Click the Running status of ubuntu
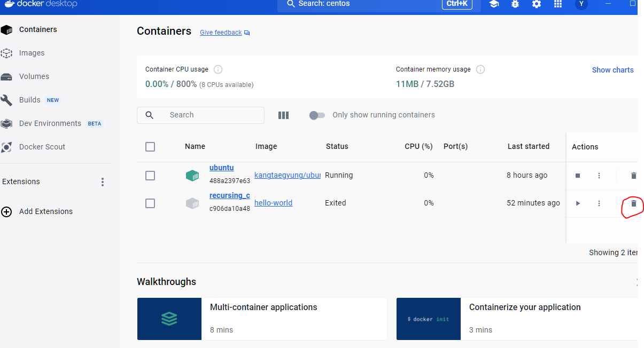 [x=339, y=175]
